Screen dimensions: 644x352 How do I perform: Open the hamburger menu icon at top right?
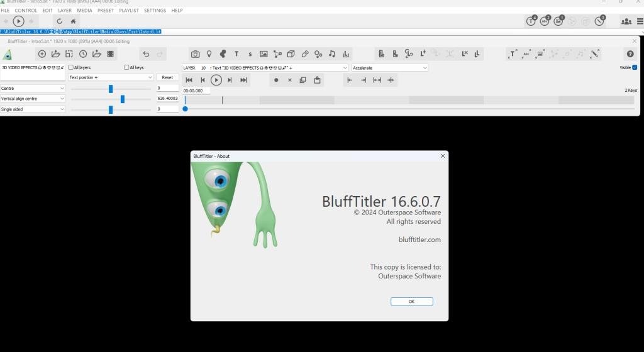click(x=640, y=21)
